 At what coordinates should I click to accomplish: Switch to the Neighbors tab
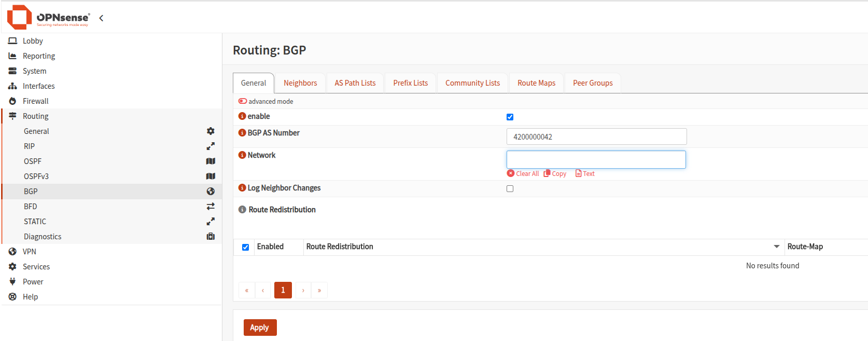point(300,83)
